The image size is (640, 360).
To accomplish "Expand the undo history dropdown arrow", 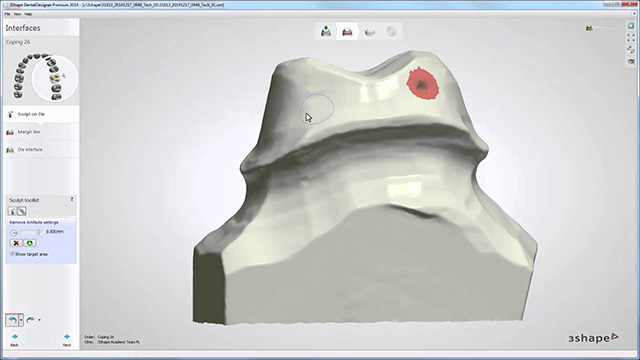I will coord(21,320).
